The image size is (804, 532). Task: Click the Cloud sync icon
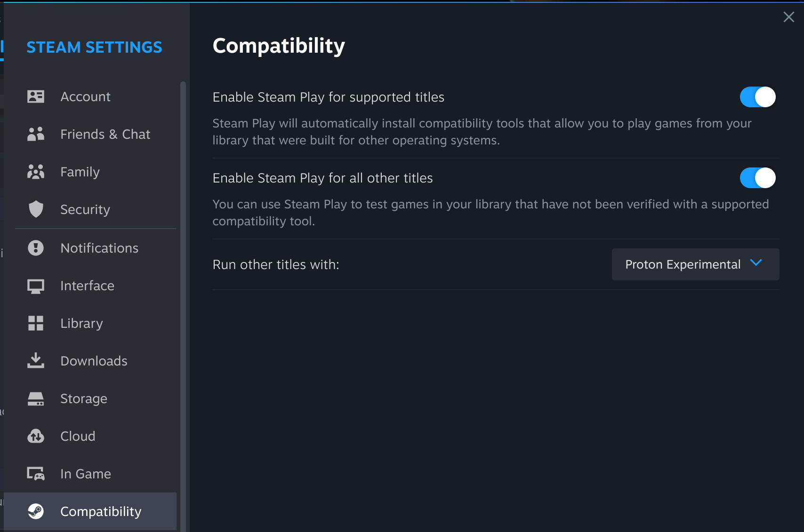click(36, 436)
